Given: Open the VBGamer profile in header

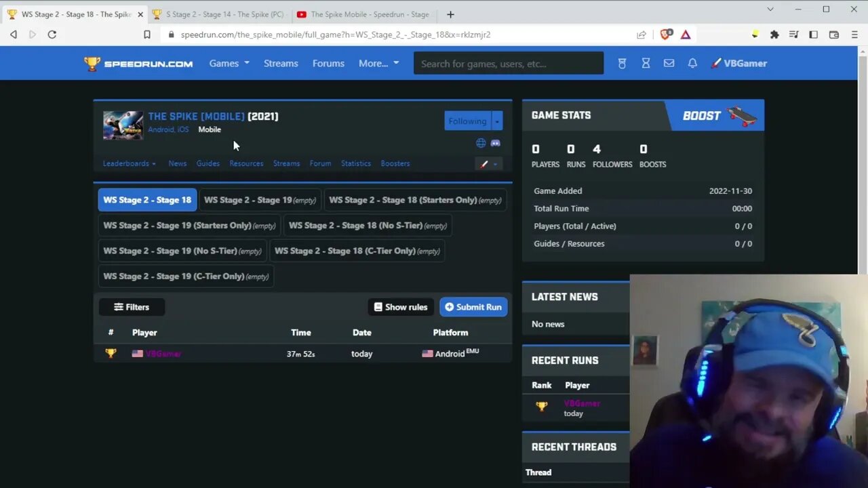Looking at the screenshot, I should [x=738, y=63].
